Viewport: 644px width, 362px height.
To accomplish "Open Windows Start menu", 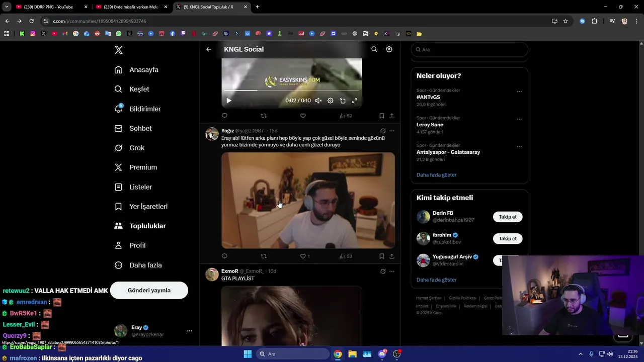I will (x=248, y=354).
